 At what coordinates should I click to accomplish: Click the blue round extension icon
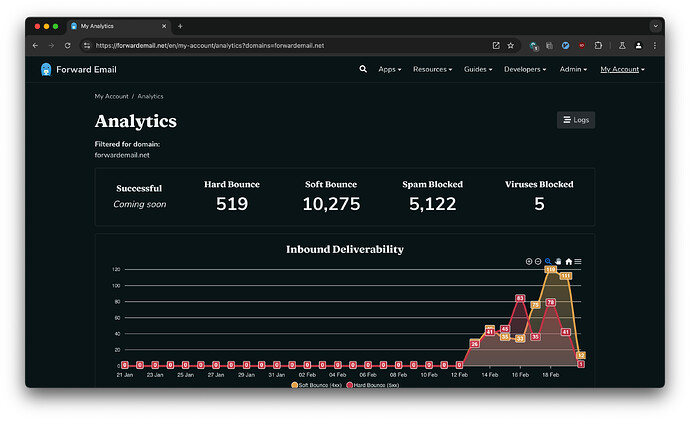pyautogui.click(x=565, y=45)
